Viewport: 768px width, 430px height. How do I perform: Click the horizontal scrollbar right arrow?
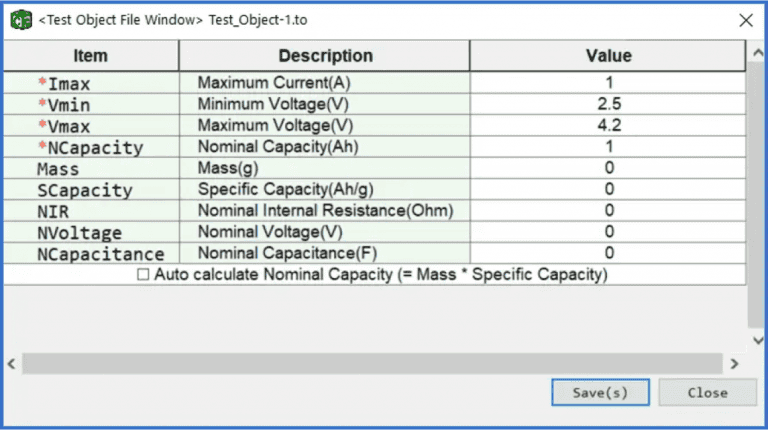[x=734, y=364]
